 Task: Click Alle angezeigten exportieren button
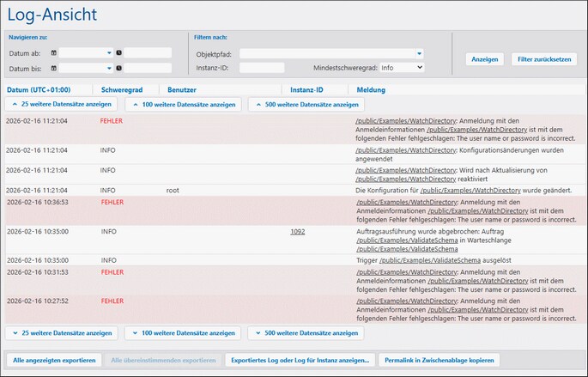(54, 361)
